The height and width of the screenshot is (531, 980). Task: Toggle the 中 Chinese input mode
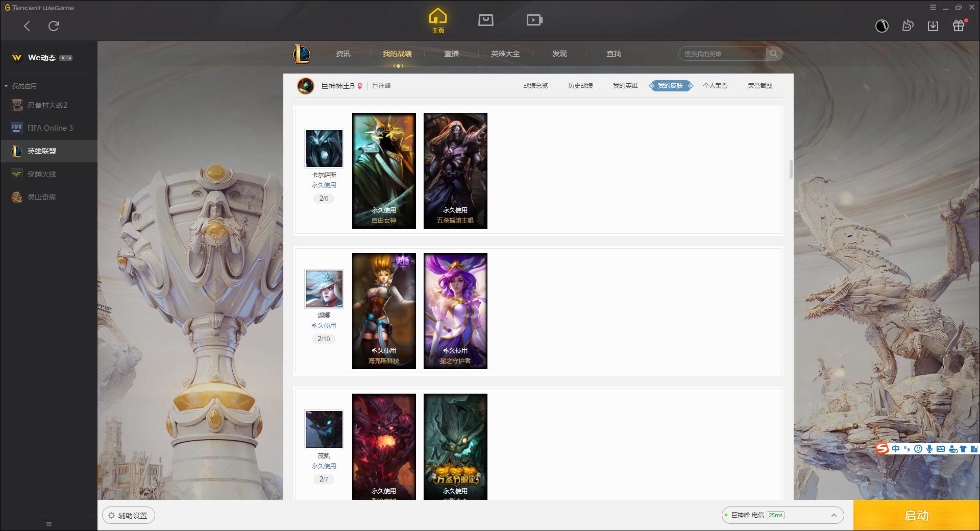click(x=896, y=449)
